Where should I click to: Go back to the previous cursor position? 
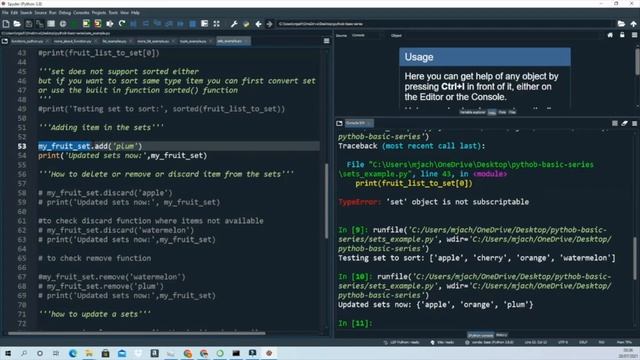258,24
